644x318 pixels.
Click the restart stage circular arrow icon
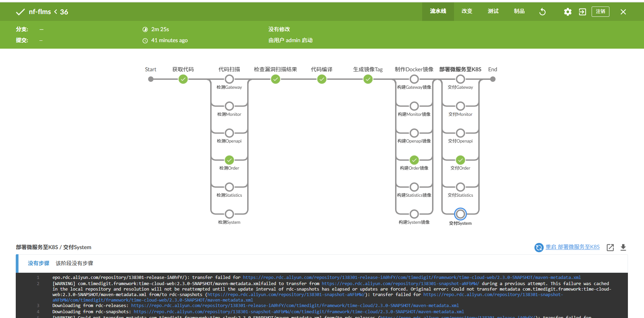(539, 247)
